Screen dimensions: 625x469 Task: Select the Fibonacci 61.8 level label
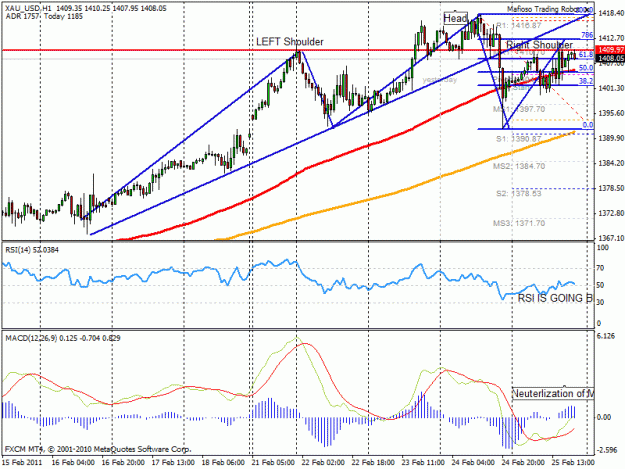point(586,55)
